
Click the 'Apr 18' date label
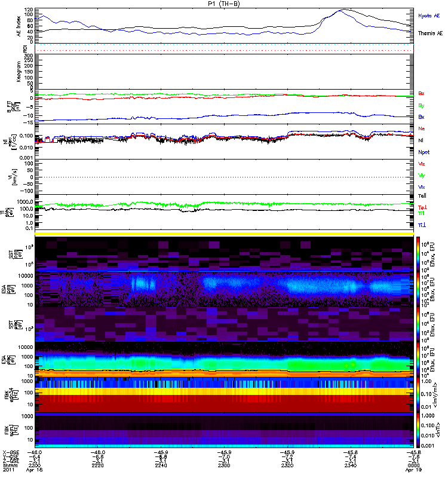click(x=35, y=470)
